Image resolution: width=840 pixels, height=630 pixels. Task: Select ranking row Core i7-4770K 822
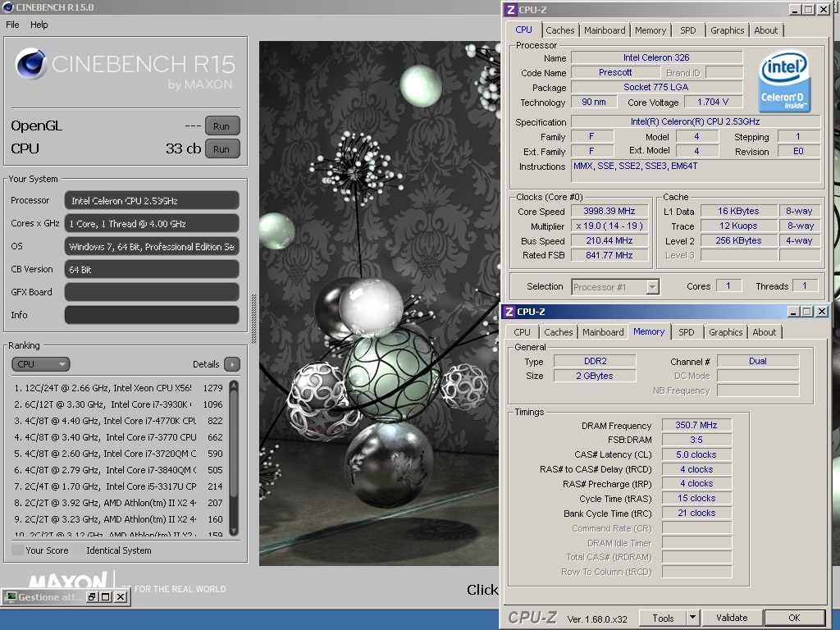click(x=118, y=421)
